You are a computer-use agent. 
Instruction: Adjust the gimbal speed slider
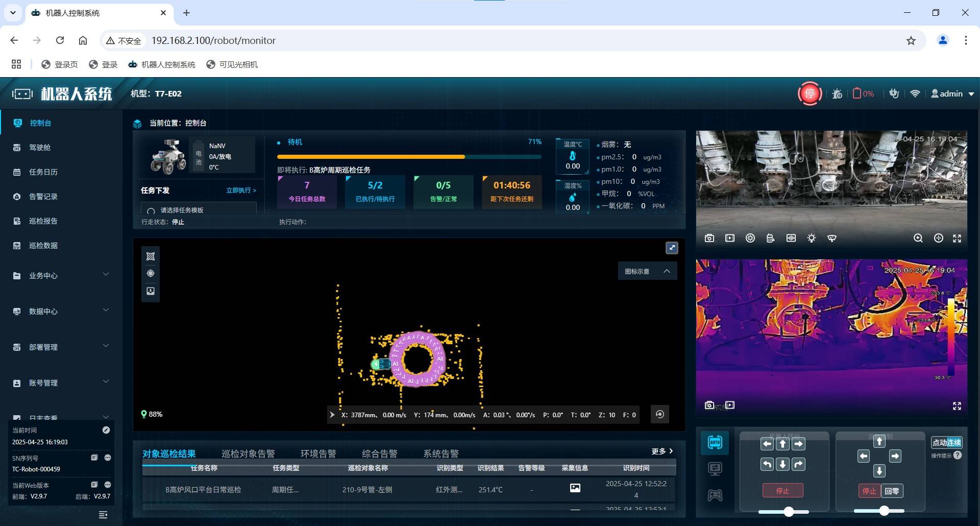(884, 510)
